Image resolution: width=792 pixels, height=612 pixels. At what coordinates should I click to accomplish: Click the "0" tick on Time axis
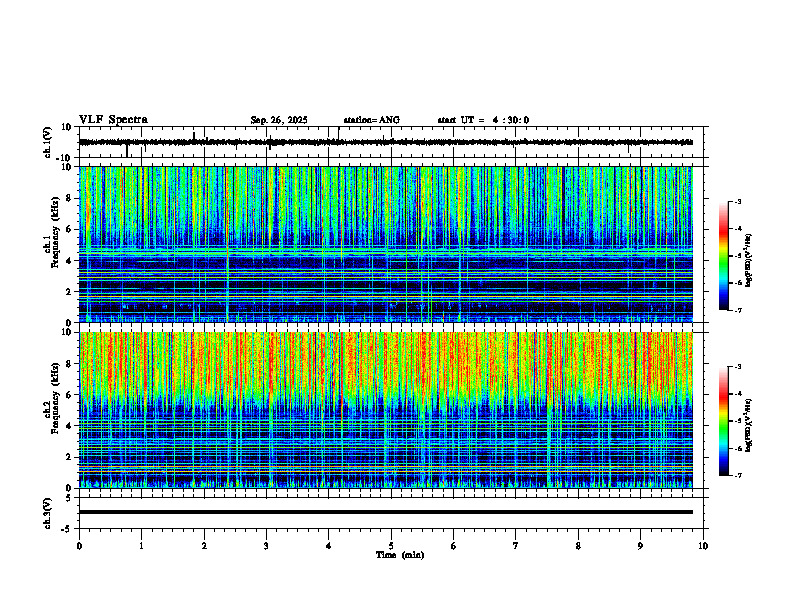(79, 546)
